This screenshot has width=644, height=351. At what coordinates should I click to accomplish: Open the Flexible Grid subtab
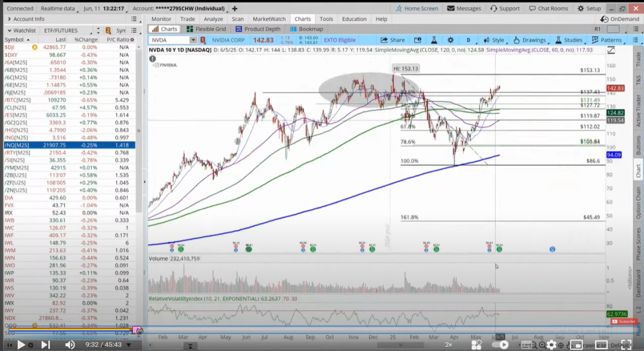click(x=206, y=29)
